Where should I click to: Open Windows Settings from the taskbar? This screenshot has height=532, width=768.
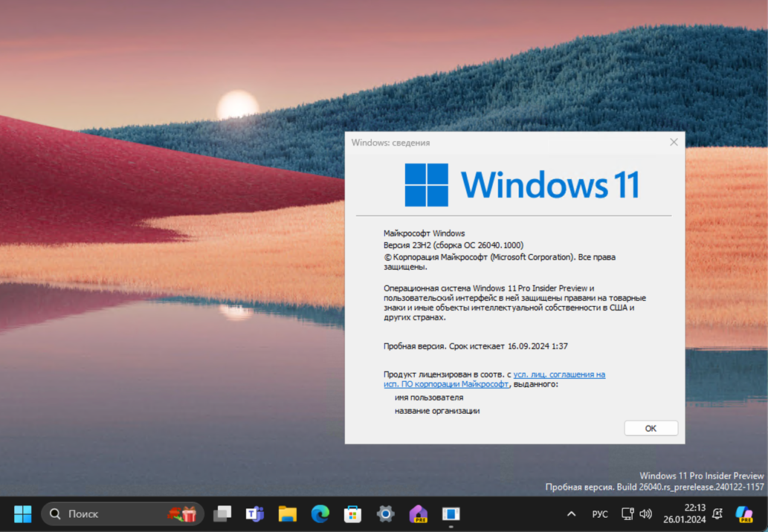(385, 513)
